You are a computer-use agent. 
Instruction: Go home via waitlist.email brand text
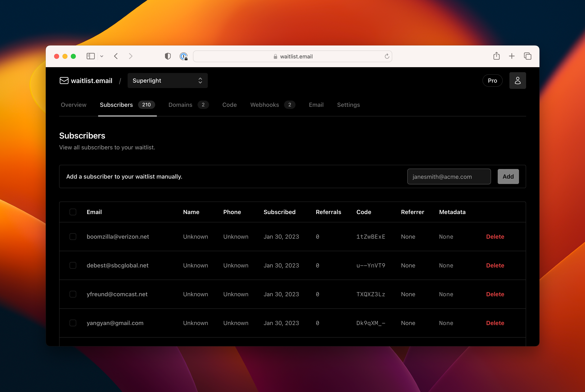(x=91, y=81)
